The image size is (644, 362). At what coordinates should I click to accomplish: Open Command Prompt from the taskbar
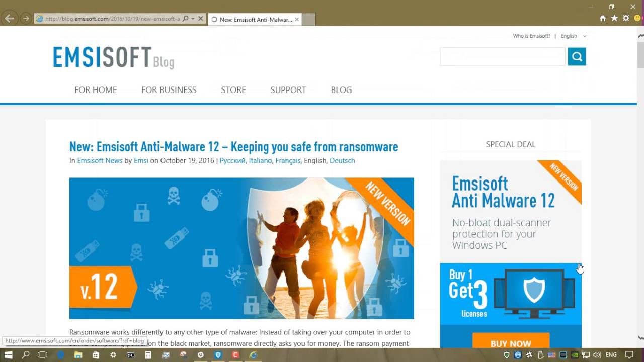(x=131, y=355)
